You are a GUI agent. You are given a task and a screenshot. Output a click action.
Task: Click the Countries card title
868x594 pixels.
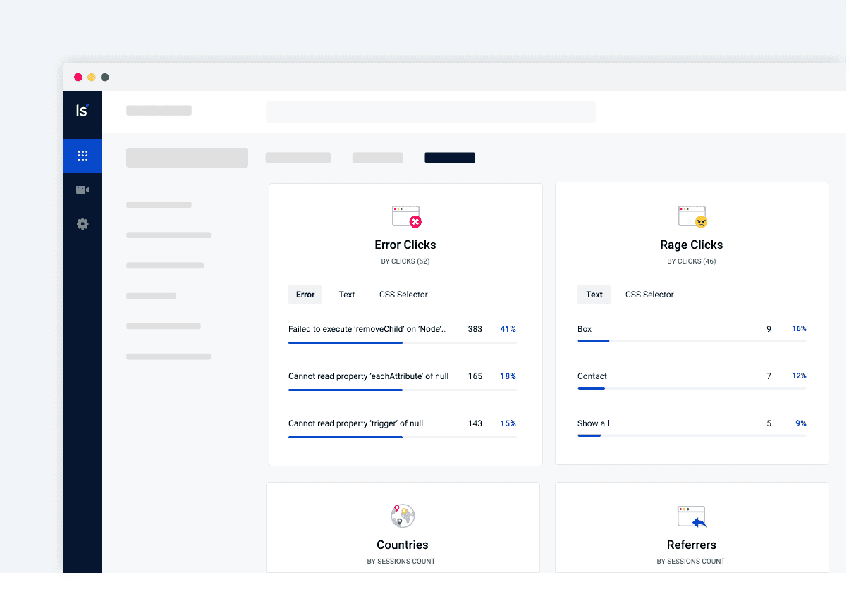(403, 545)
